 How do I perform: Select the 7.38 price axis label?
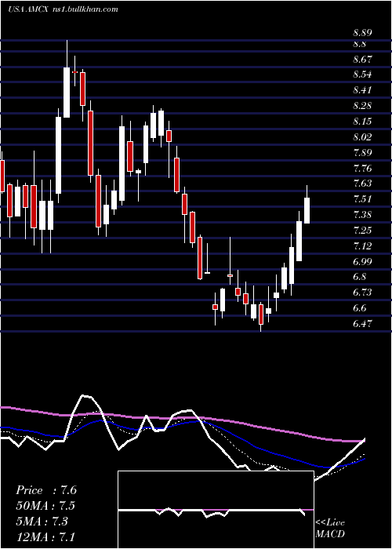[362, 214]
